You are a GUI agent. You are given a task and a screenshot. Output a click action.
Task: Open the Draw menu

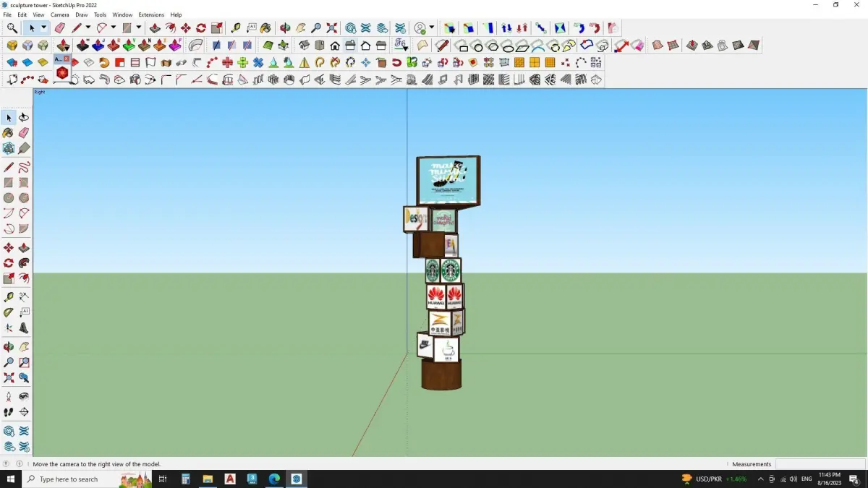82,14
